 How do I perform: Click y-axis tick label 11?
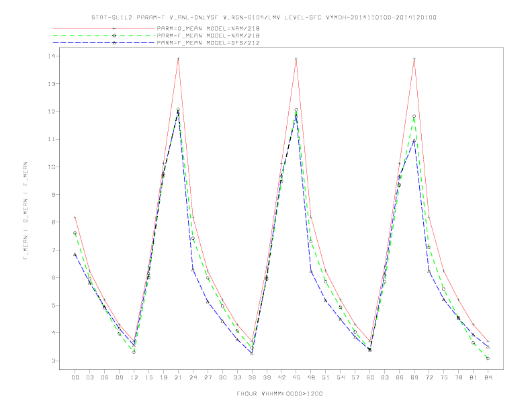click(x=52, y=139)
